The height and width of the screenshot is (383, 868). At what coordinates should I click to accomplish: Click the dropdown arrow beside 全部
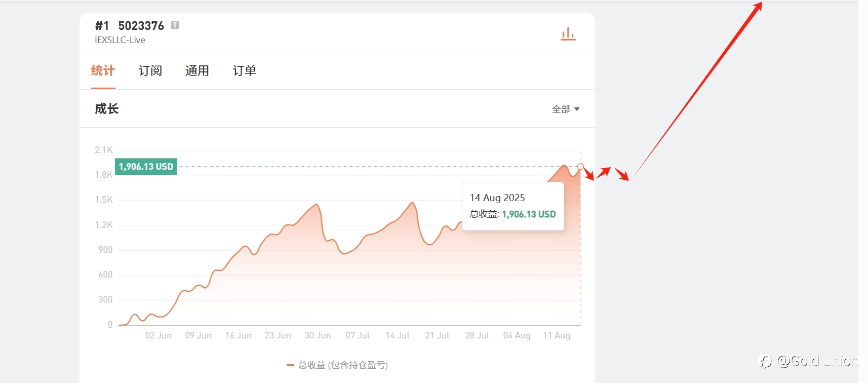pos(577,109)
